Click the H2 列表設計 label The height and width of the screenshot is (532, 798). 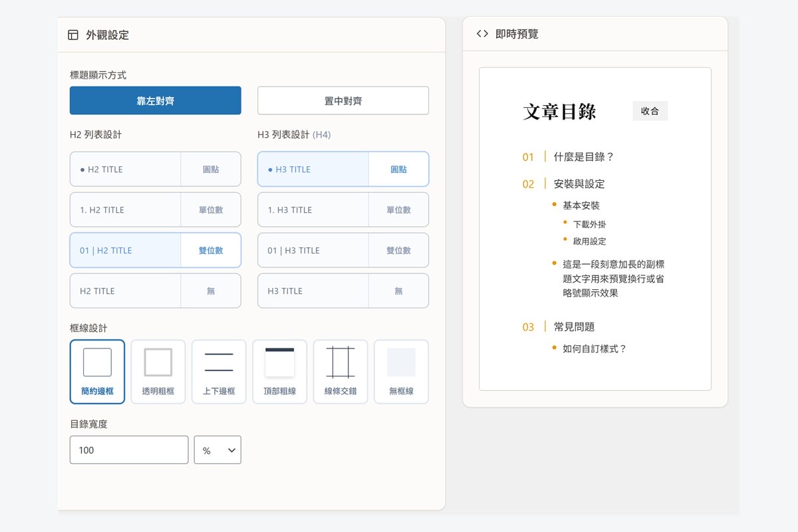click(96, 134)
